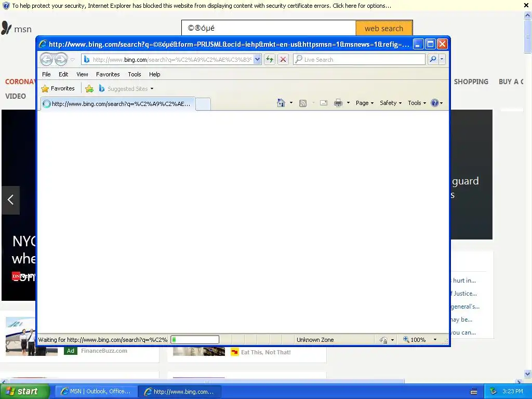Open the Page command bar menu
This screenshot has height=399, width=532.
click(x=365, y=103)
